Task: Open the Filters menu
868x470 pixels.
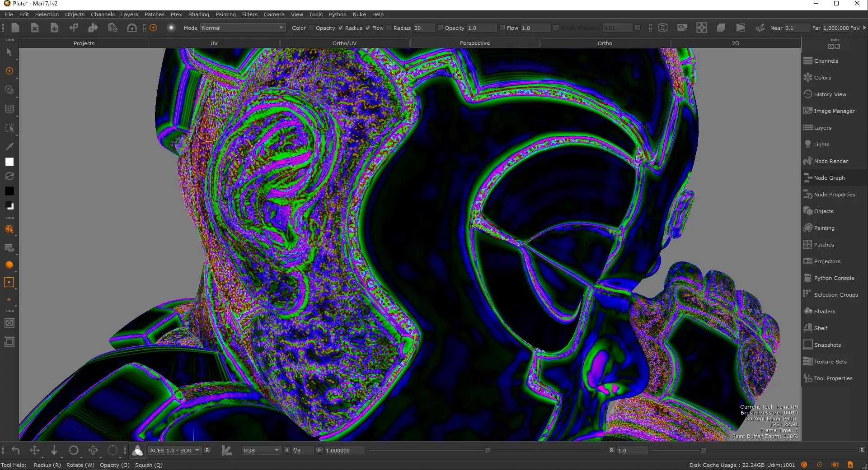Action: point(250,14)
